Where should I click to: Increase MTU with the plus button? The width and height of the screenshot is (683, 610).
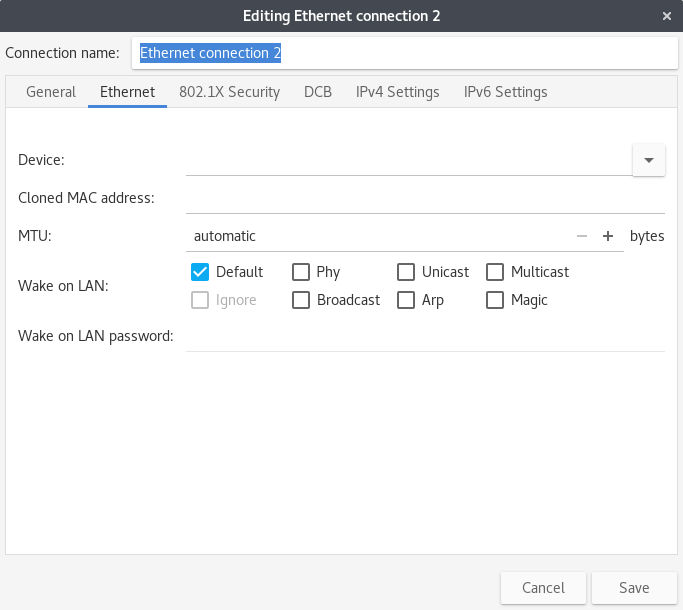point(608,236)
